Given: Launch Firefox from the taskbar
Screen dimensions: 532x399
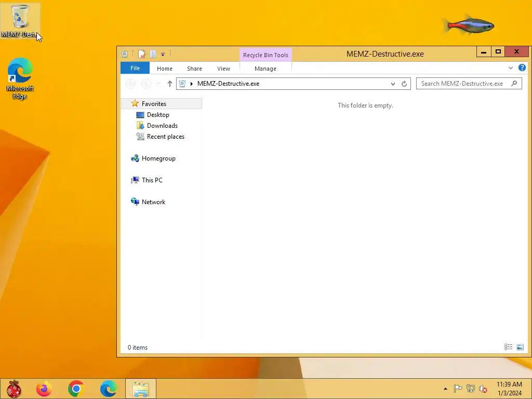Looking at the screenshot, I should pos(44,389).
